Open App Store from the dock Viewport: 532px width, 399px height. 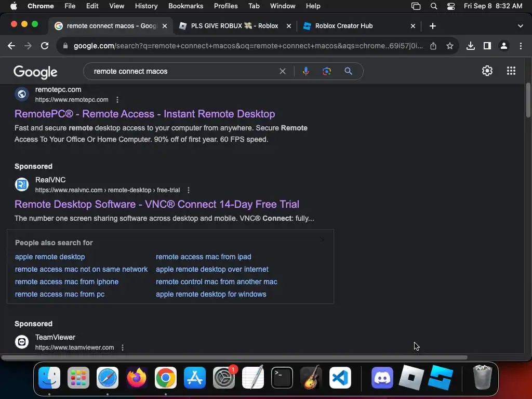(x=195, y=378)
